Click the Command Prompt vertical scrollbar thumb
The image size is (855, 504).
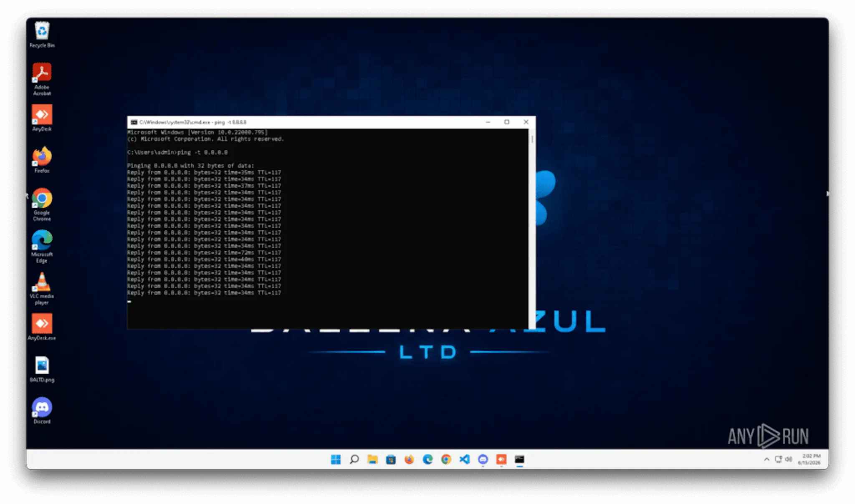click(x=532, y=139)
